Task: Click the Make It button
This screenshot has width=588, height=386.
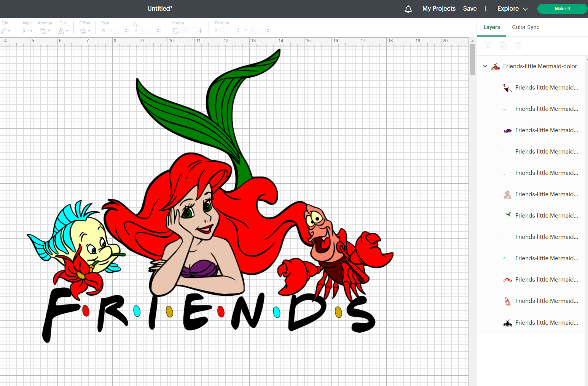Action: 562,8
